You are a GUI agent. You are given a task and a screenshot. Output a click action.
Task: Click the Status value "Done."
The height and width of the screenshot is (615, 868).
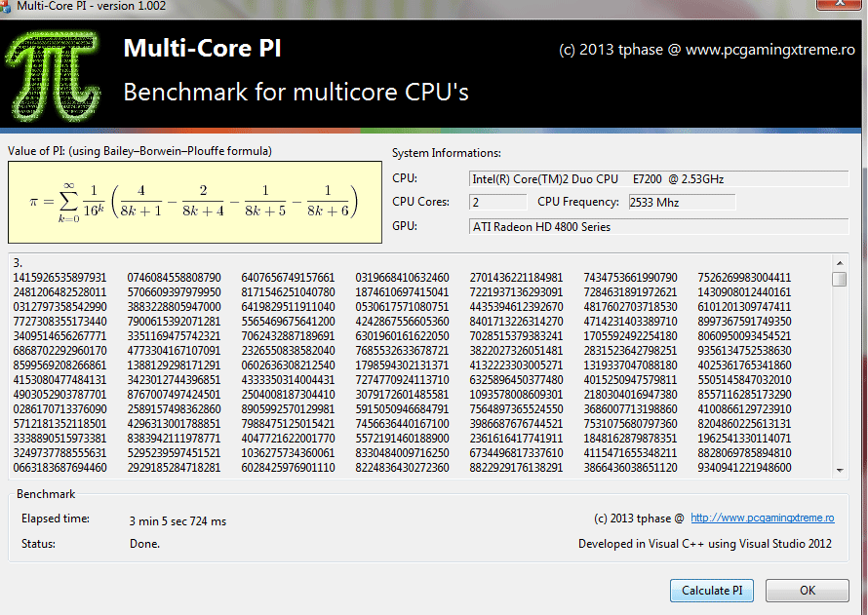click(x=144, y=543)
